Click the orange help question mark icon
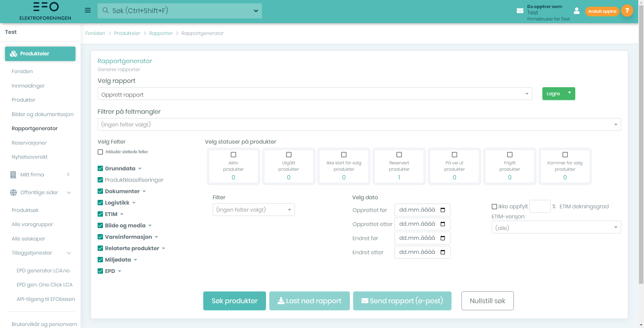This screenshot has height=328, width=644. point(627,11)
